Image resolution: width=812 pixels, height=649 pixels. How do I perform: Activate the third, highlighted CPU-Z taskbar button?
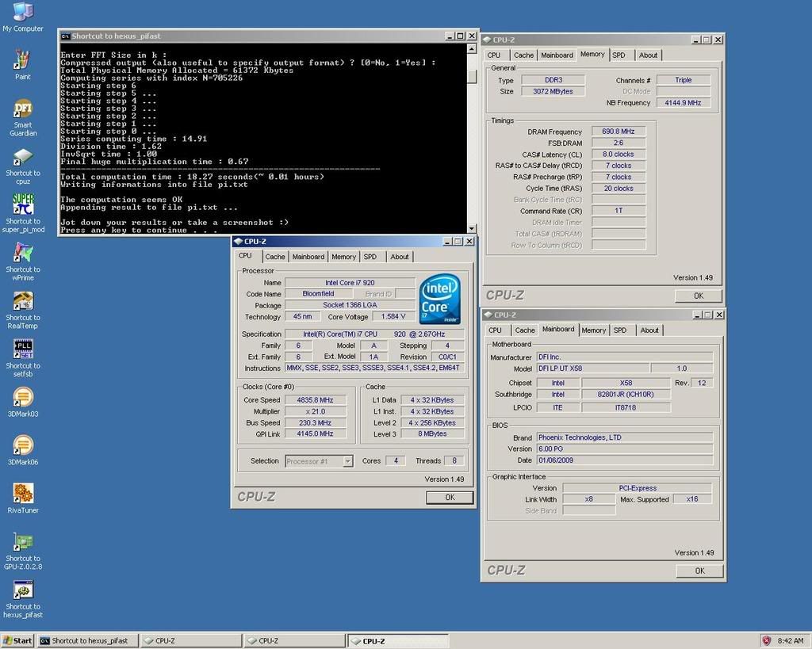coord(398,641)
